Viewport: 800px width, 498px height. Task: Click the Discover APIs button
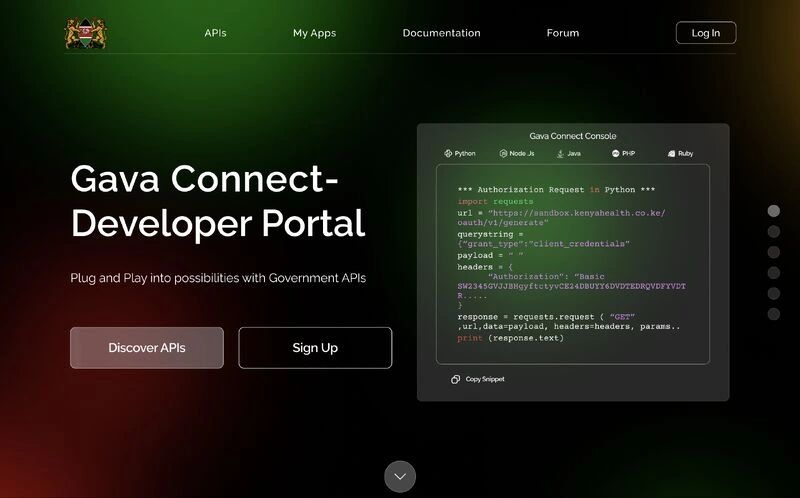pos(146,348)
